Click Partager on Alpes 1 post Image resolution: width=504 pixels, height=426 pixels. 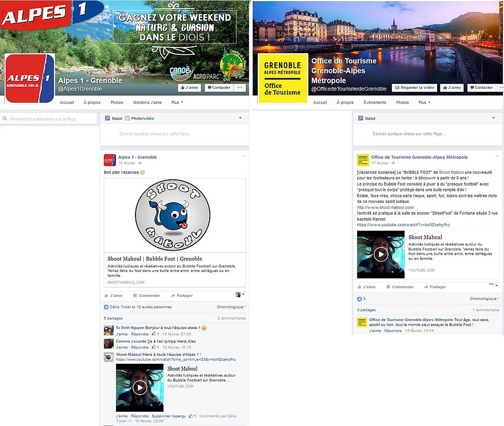pos(182,296)
